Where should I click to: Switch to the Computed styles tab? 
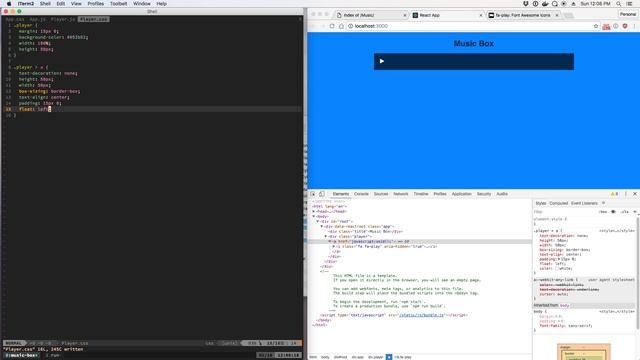pyautogui.click(x=559, y=203)
